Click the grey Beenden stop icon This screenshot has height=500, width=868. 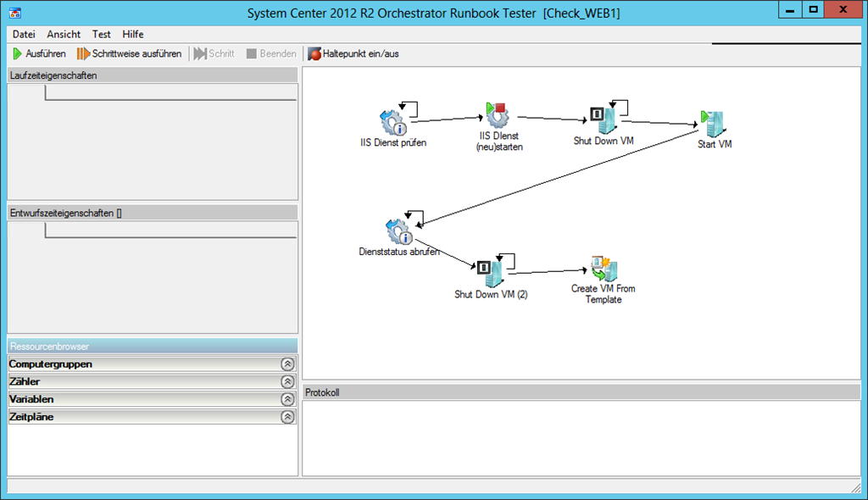click(251, 53)
